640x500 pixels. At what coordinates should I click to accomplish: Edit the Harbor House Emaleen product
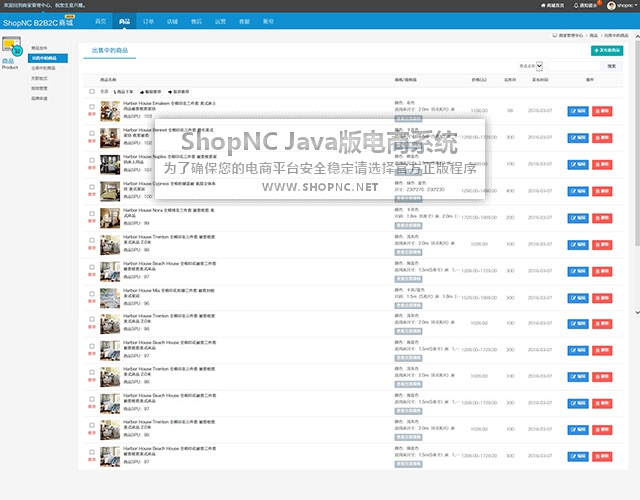(x=578, y=111)
